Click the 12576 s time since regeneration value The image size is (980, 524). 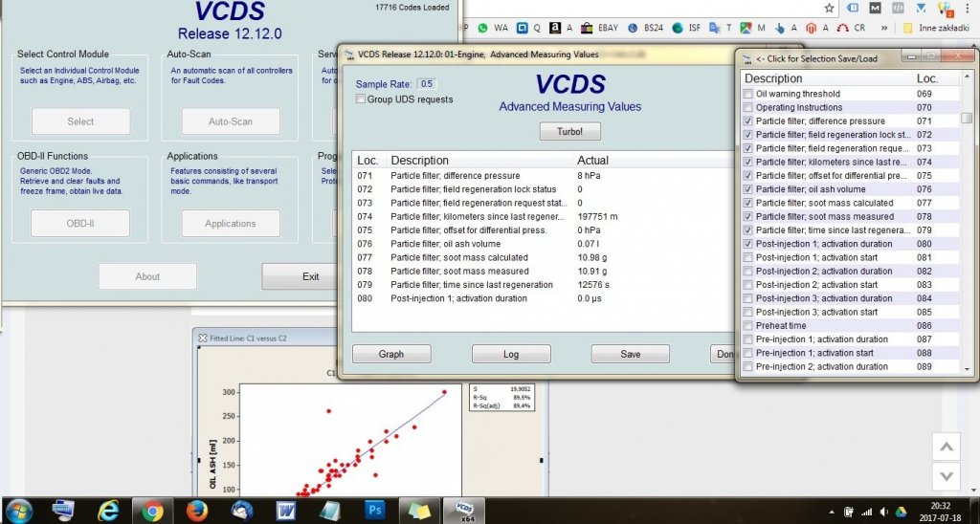coord(593,285)
